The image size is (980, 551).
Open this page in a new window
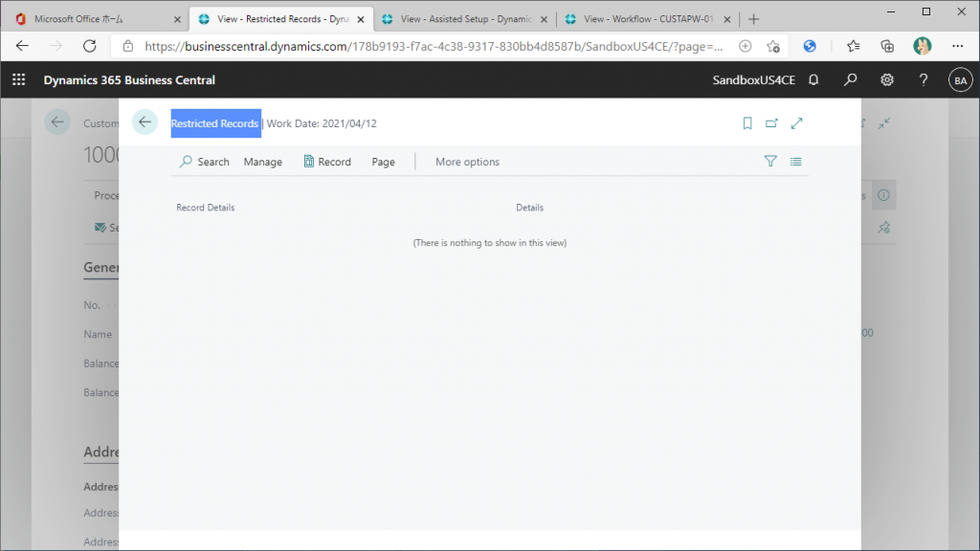[x=771, y=123]
